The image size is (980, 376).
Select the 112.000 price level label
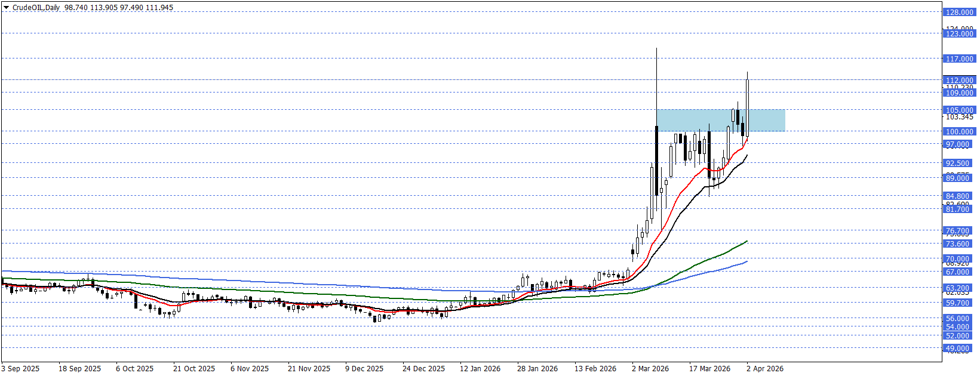tap(959, 80)
